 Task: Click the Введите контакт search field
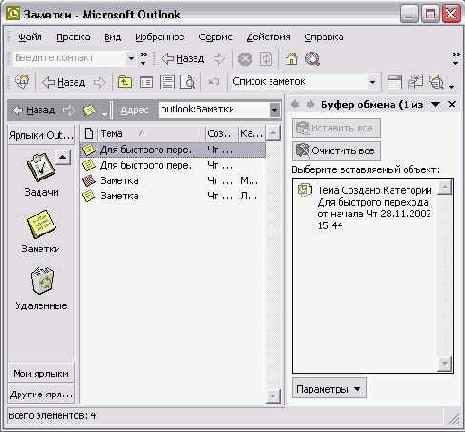(69, 58)
